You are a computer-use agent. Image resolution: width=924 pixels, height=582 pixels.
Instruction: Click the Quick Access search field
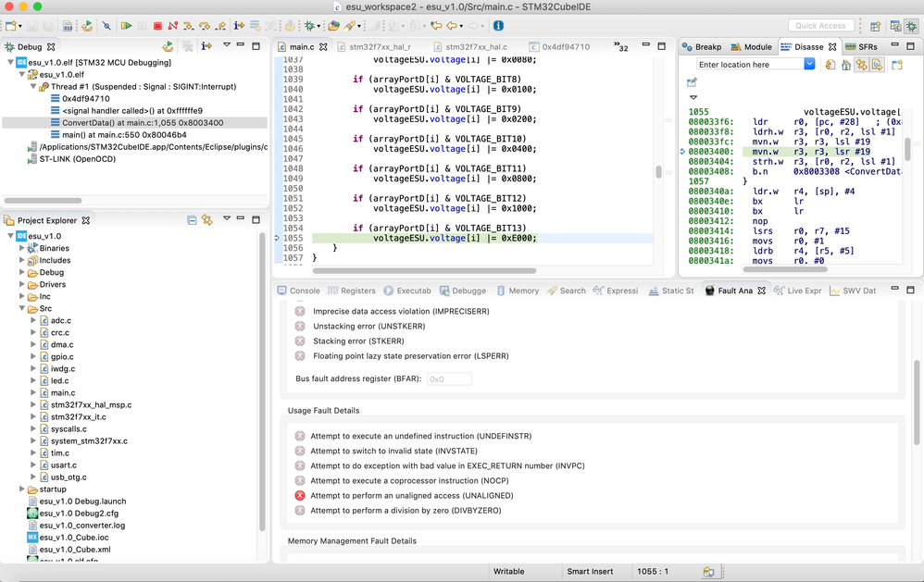tap(821, 26)
